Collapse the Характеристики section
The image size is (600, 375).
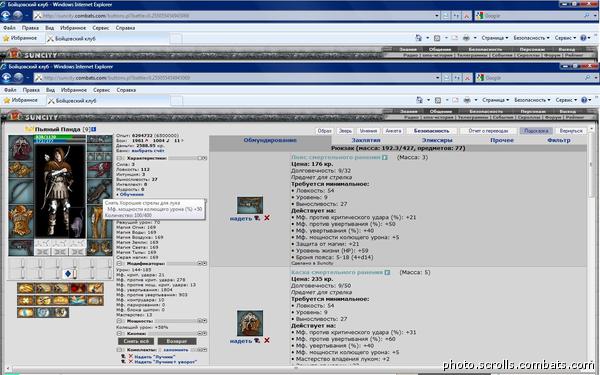point(120,158)
